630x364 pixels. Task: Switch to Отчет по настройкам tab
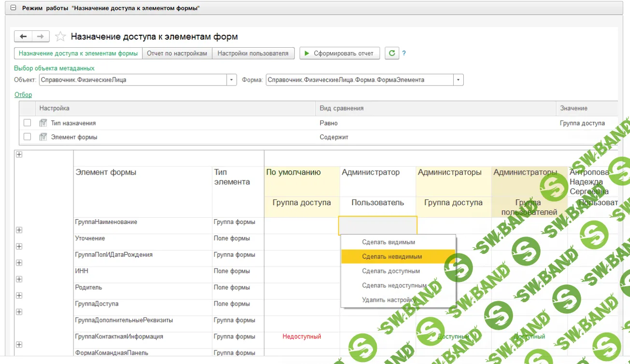click(x=177, y=53)
